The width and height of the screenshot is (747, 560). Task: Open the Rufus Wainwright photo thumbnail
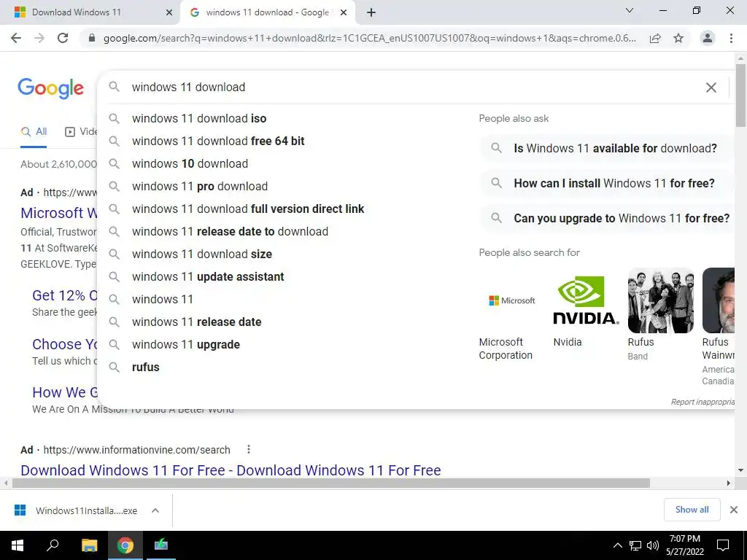pyautogui.click(x=719, y=300)
